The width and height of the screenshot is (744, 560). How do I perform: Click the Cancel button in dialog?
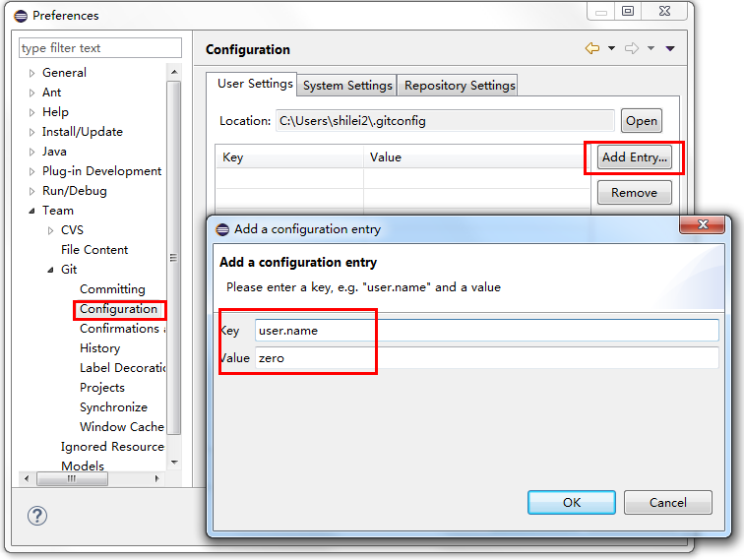coord(667,503)
